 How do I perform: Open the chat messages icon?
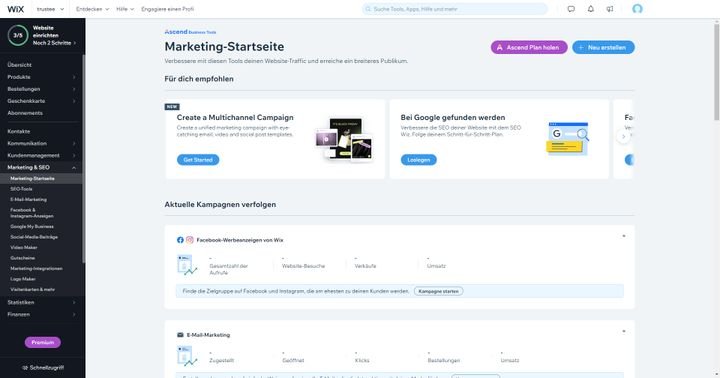click(571, 9)
